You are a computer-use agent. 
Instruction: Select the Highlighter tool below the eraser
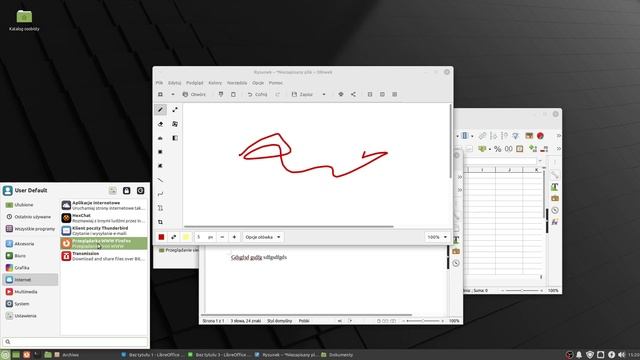point(160,138)
